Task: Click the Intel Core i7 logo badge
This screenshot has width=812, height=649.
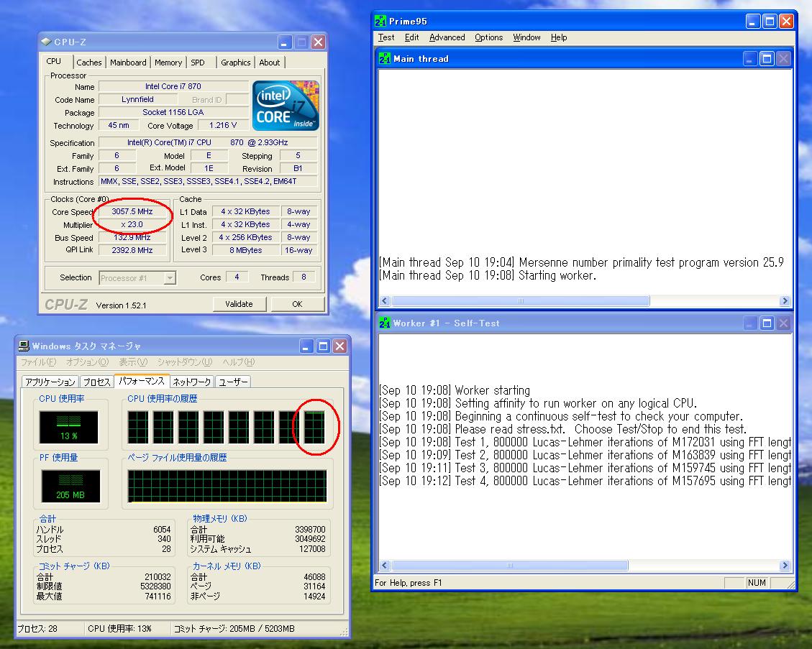Action: click(x=286, y=106)
